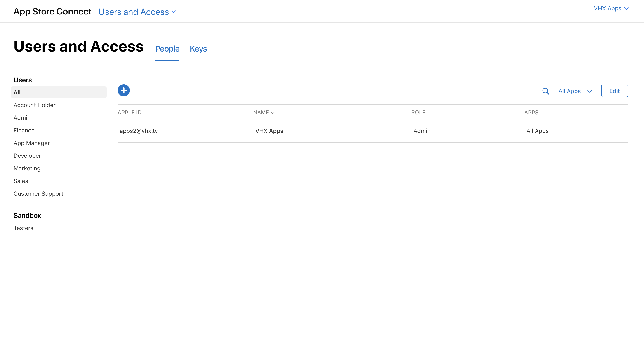Click the APPLE ID column header

pos(129,113)
